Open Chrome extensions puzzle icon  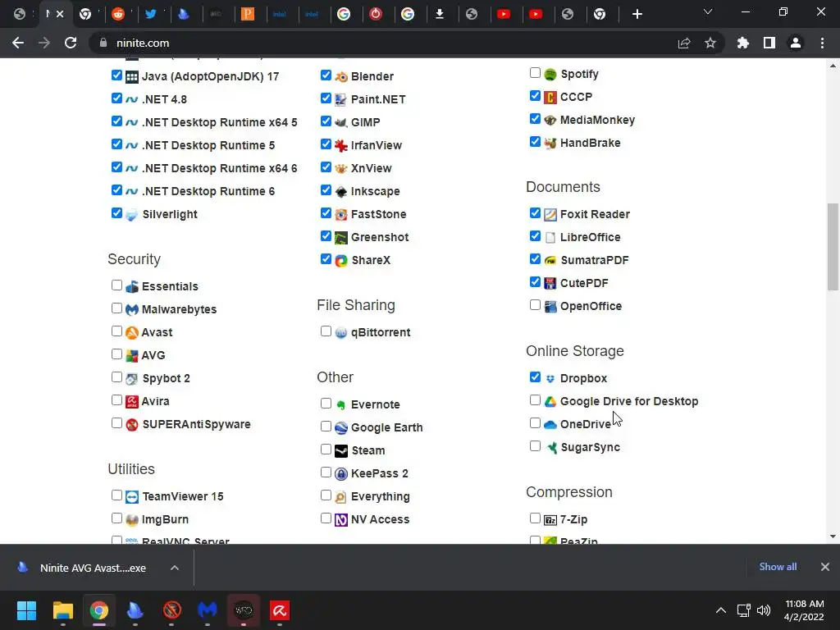pyautogui.click(x=743, y=43)
